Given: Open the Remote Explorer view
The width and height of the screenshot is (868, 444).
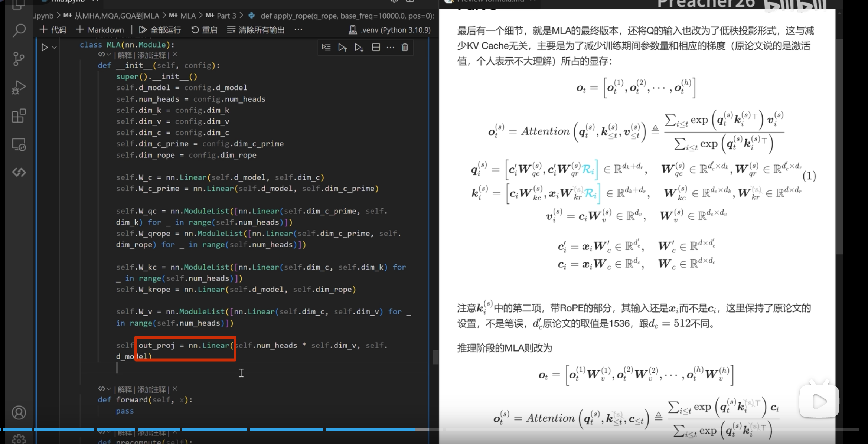Looking at the screenshot, I should [x=19, y=144].
